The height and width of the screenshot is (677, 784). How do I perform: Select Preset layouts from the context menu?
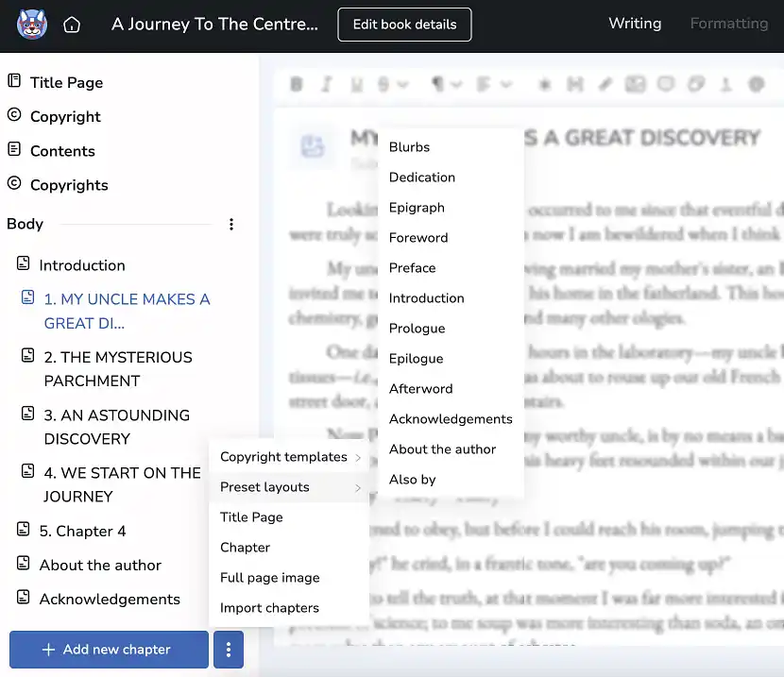click(264, 486)
